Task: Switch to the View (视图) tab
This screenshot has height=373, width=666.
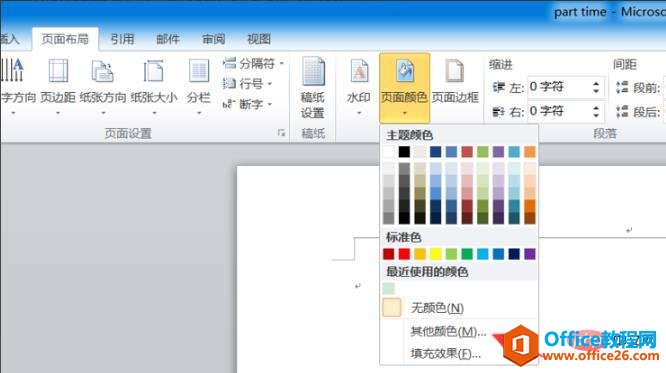Action: 259,39
